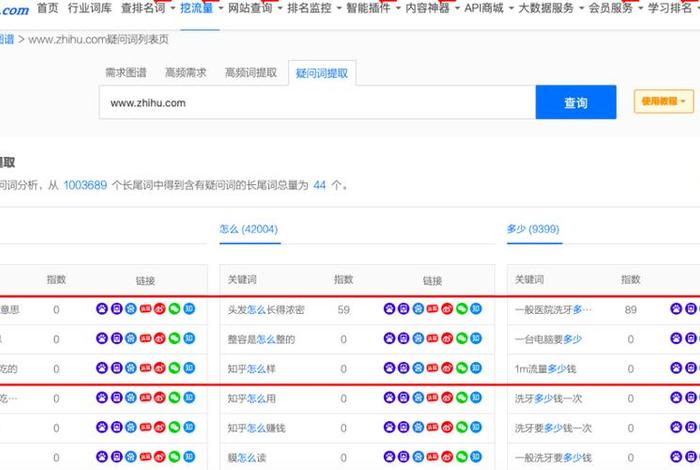Click Weibo icon in the 意思 row
This screenshot has height=470, width=700.
coord(159,309)
